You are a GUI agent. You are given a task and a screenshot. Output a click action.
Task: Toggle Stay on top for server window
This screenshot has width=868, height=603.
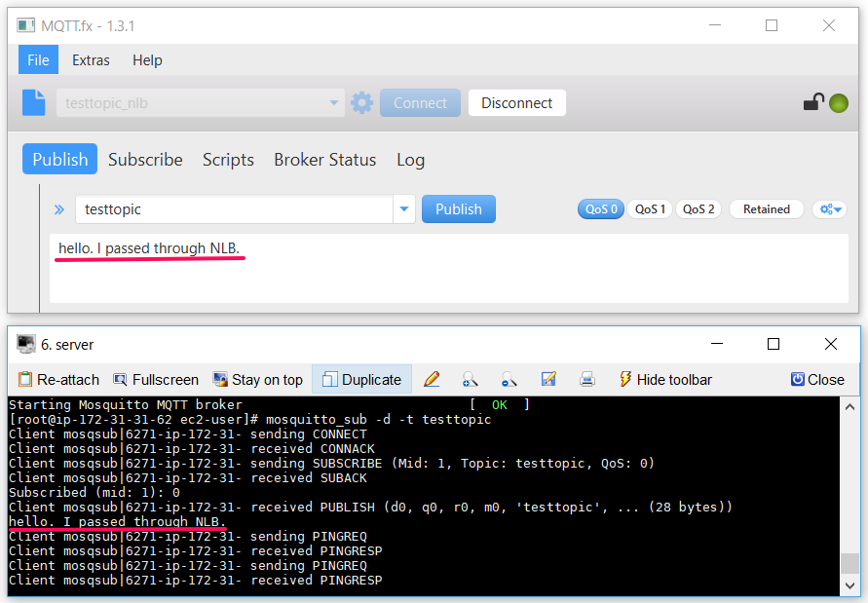258,380
